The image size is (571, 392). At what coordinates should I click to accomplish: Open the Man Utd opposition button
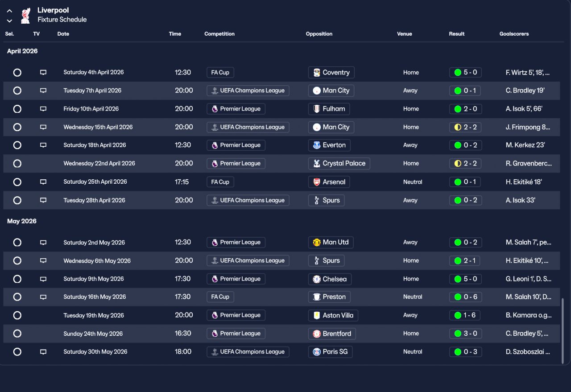pos(331,243)
